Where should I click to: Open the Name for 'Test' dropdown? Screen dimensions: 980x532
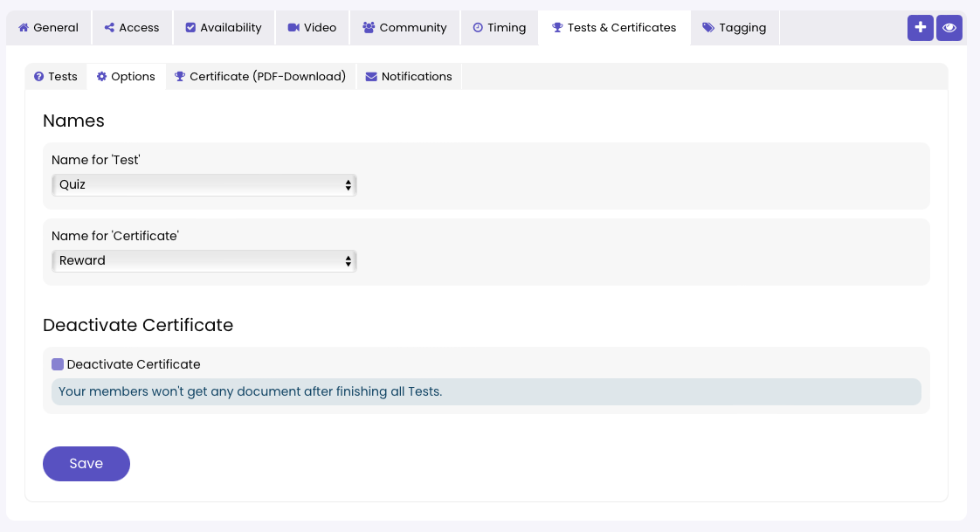point(204,184)
